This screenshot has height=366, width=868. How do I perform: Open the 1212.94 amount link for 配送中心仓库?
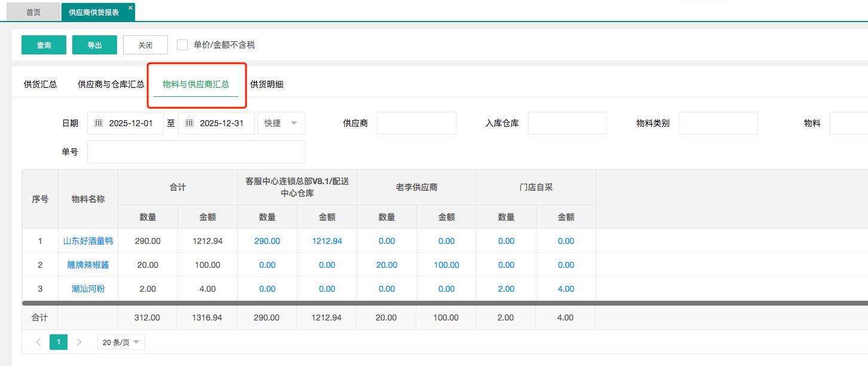click(327, 241)
